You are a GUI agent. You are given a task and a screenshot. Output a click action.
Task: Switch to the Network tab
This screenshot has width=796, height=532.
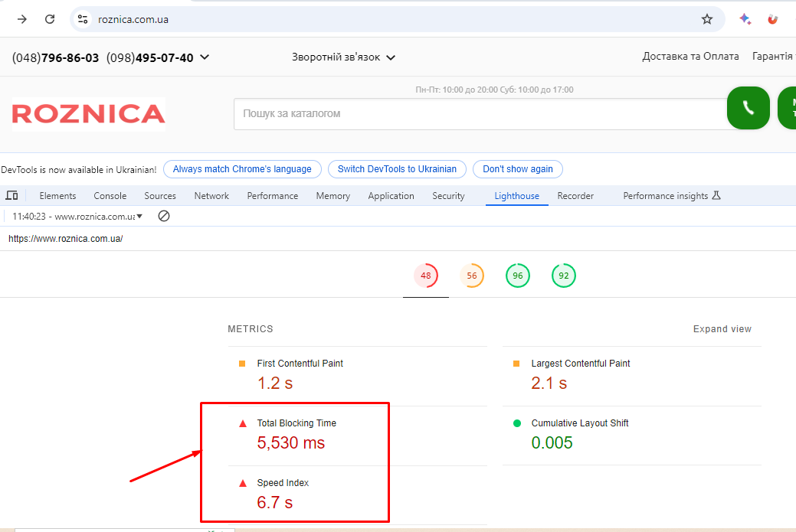211,196
